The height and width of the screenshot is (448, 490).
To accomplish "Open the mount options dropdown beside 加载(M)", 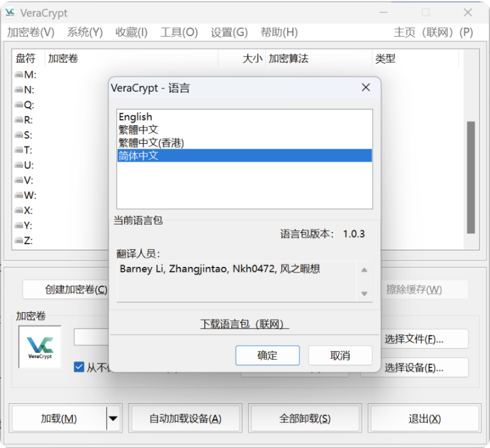I will pos(113,419).
